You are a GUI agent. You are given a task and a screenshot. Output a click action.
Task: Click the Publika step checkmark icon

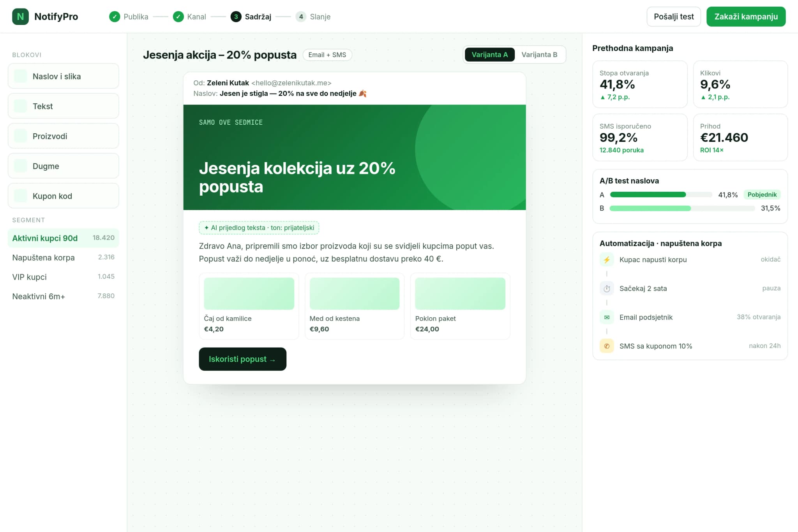tap(115, 17)
